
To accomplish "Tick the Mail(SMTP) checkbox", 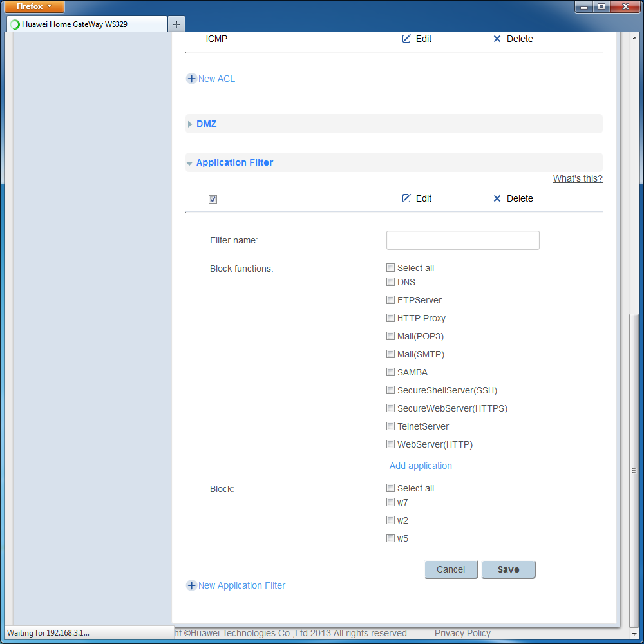I will (391, 354).
